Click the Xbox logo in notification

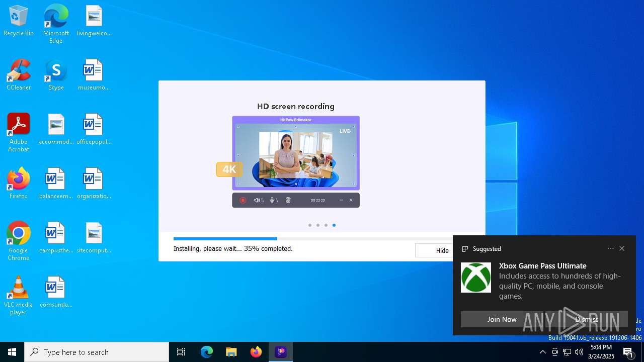(476, 278)
